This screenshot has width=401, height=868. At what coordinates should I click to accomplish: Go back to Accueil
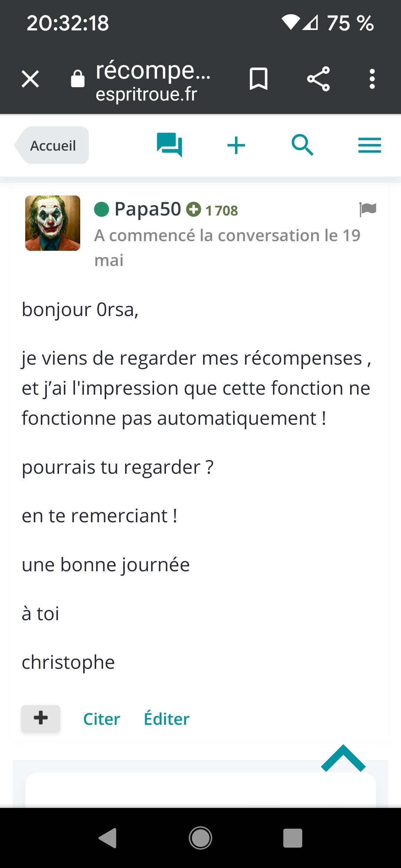pos(52,145)
